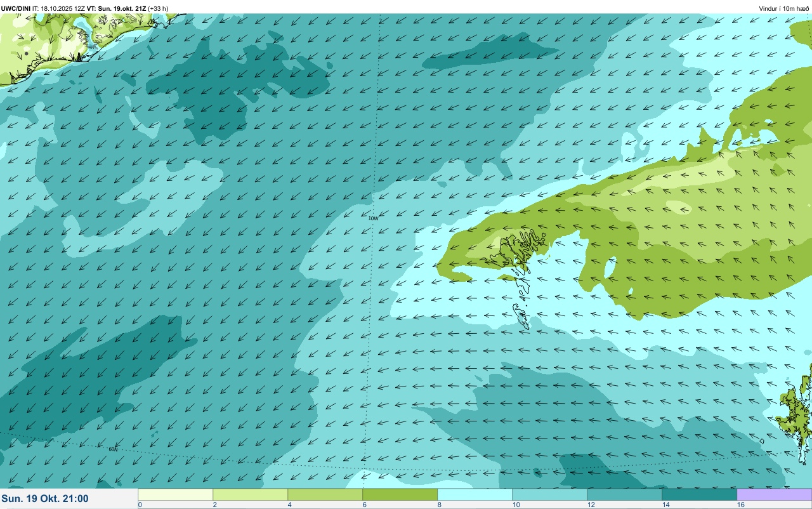This screenshot has width=812, height=509.
Task: Click the '10W' longitude label on the map
Action: 373,218
